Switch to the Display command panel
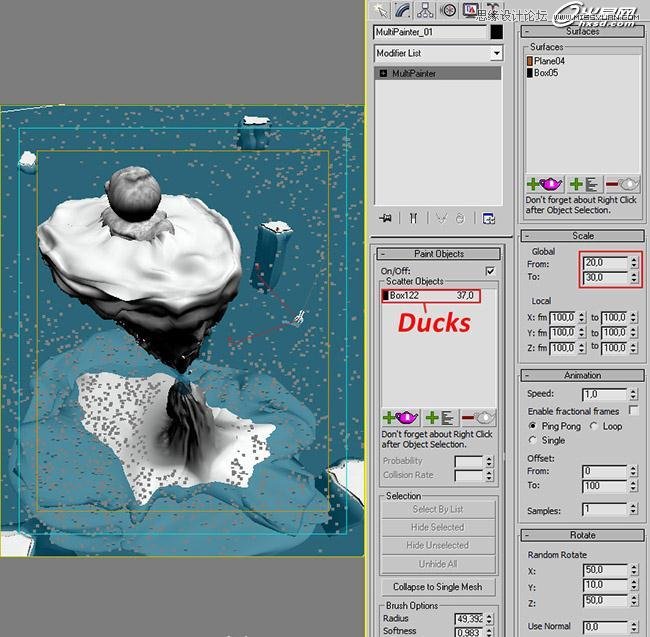The width and height of the screenshot is (650, 637). [473, 10]
